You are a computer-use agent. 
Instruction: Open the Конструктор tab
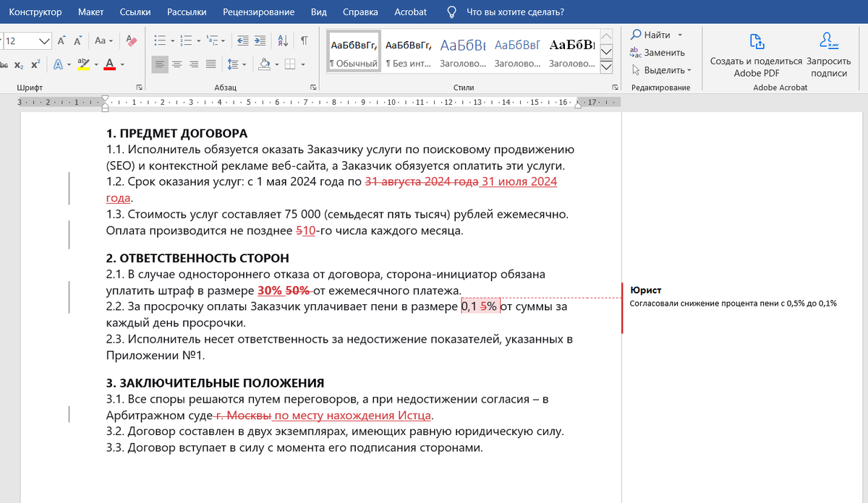35,12
